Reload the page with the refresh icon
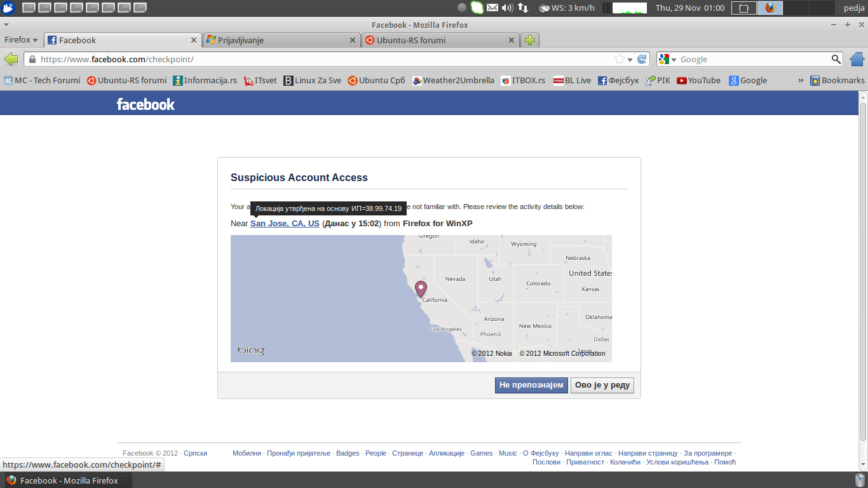Screen dimensions: 868x488 (x=642, y=59)
